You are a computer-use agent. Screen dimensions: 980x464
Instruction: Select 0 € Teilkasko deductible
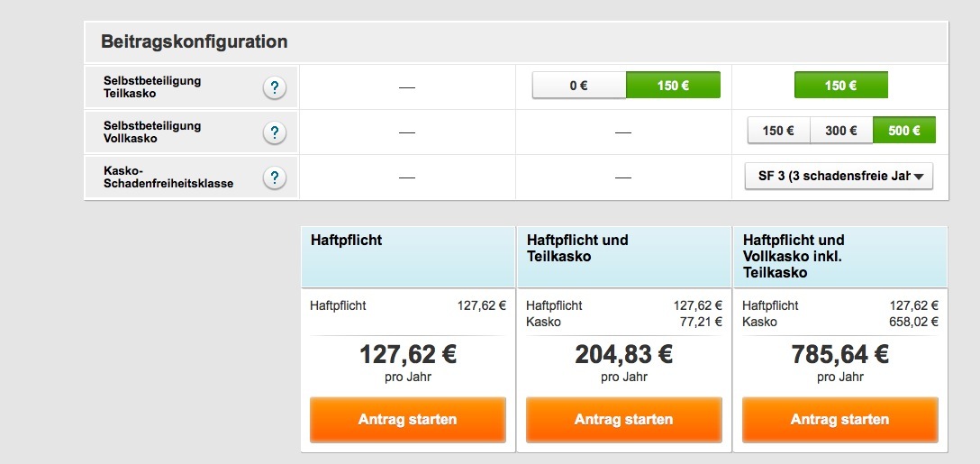tap(578, 86)
